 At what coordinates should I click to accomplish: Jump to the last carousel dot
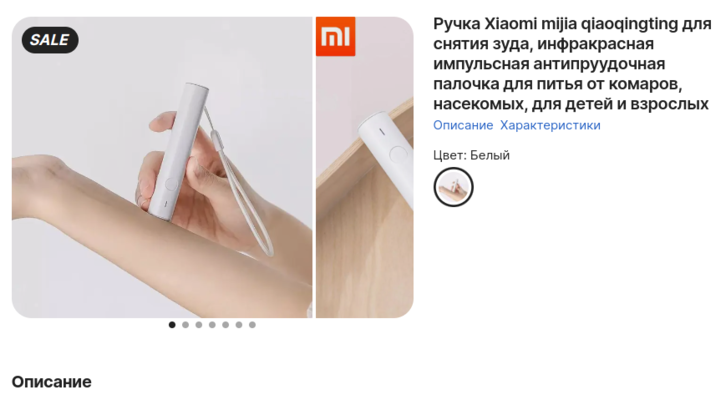252,325
